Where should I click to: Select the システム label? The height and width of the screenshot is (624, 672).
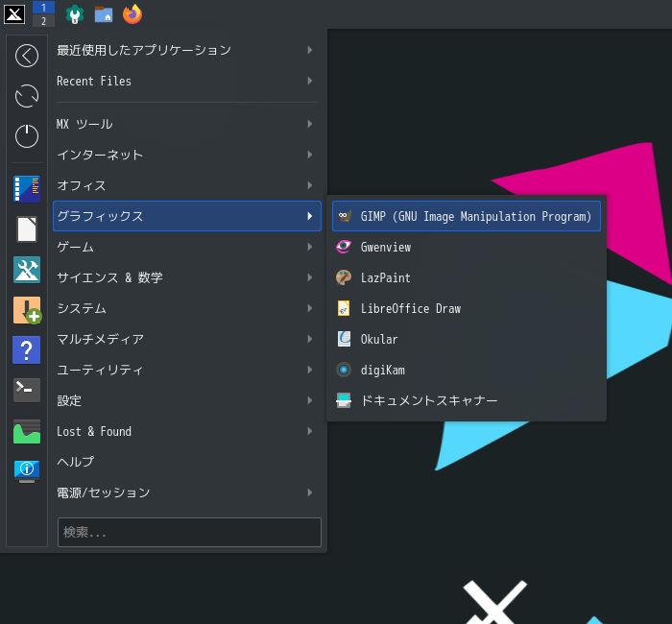coord(82,308)
